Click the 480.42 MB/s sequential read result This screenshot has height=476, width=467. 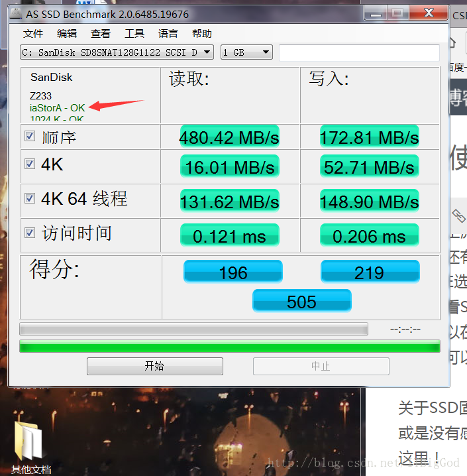click(x=230, y=137)
